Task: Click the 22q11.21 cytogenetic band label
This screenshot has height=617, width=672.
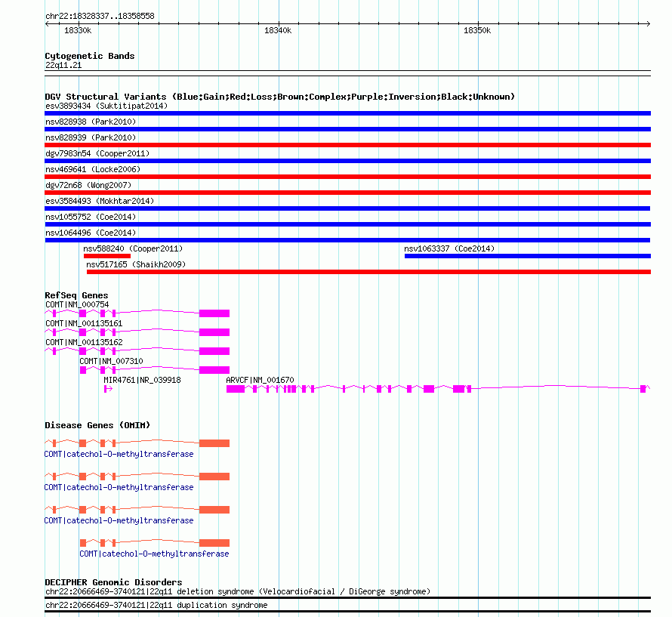Action: click(63, 65)
